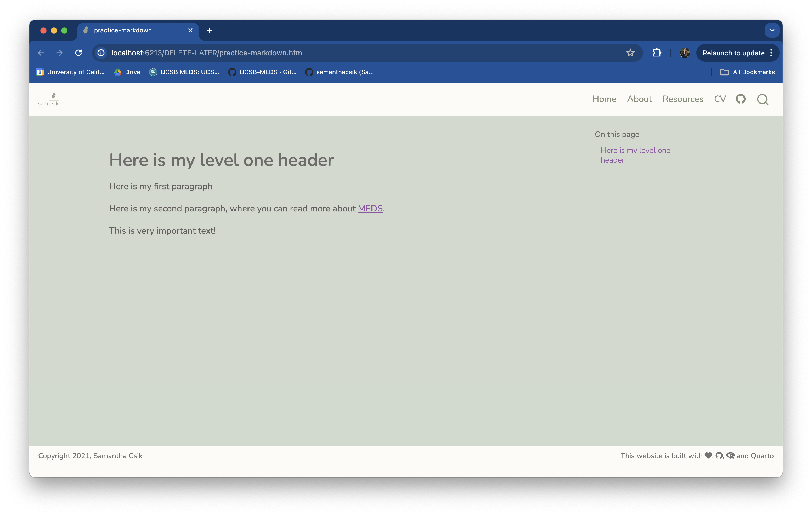Image resolution: width=812 pixels, height=516 pixels.
Task: Click the back navigation arrow
Action: coord(41,53)
